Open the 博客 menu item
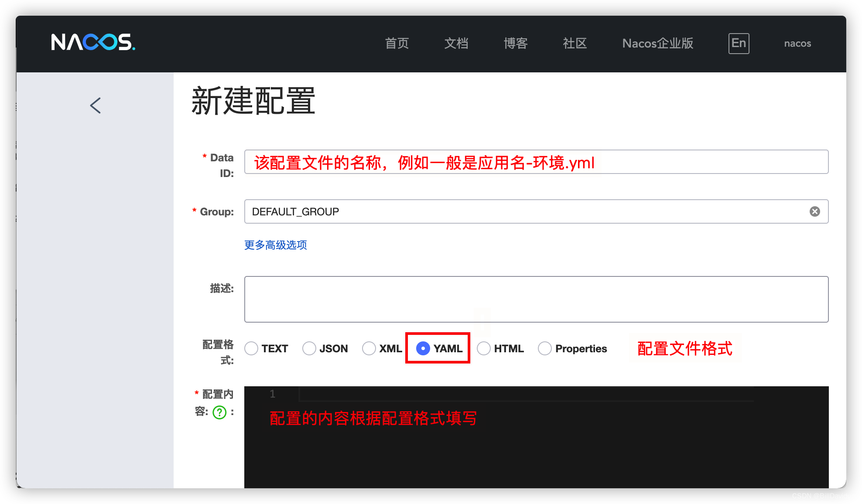Image resolution: width=862 pixels, height=504 pixels. coord(516,43)
